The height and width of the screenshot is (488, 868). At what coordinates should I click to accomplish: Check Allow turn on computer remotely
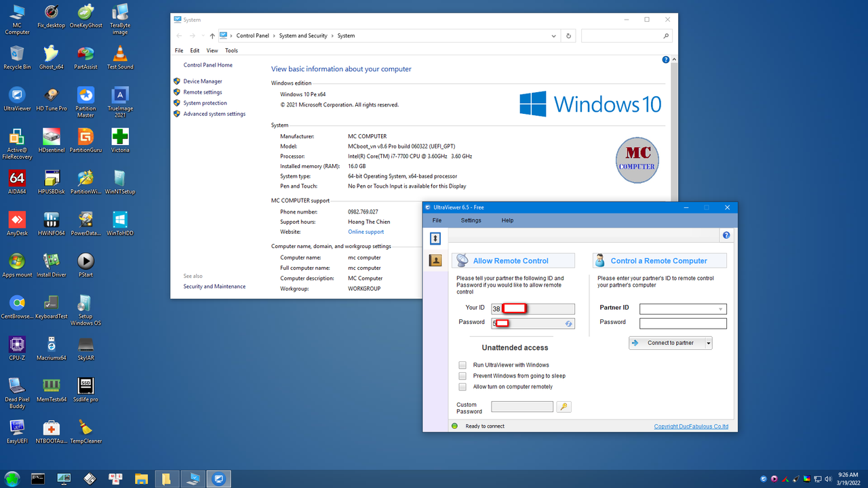pos(462,386)
